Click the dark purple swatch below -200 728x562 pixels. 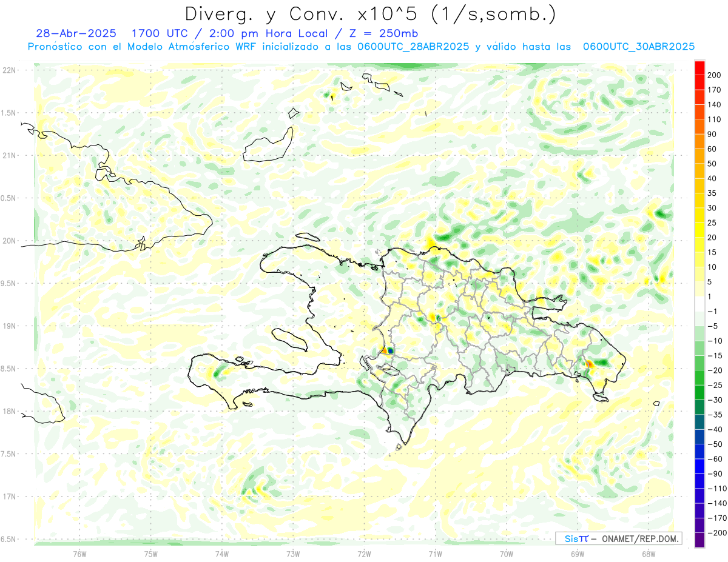coord(700,540)
